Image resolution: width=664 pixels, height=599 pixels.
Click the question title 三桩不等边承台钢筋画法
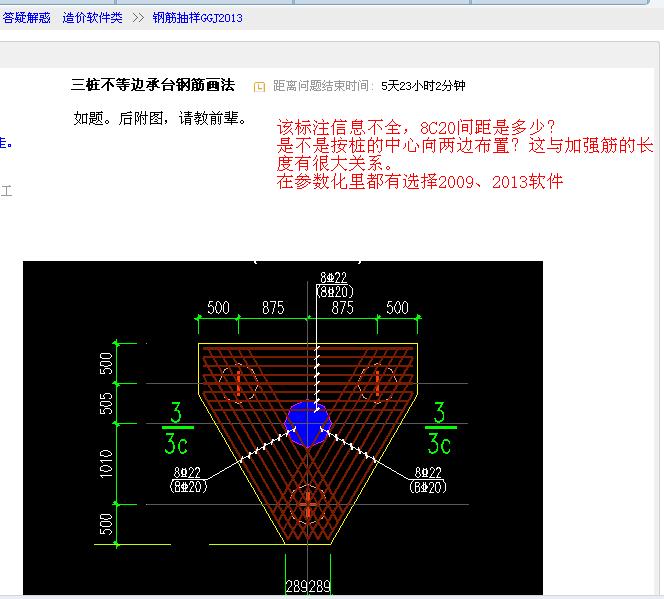point(153,85)
